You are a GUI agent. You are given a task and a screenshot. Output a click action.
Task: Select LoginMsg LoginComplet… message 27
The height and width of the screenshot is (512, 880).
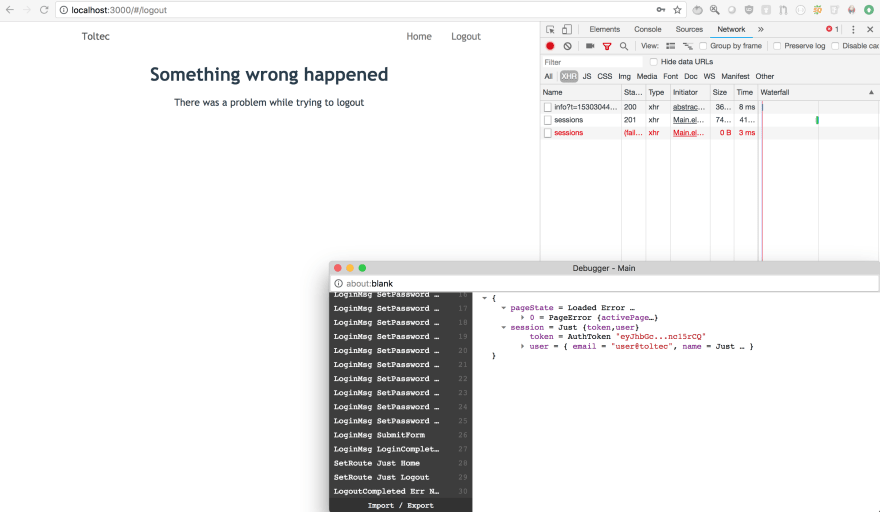point(400,449)
